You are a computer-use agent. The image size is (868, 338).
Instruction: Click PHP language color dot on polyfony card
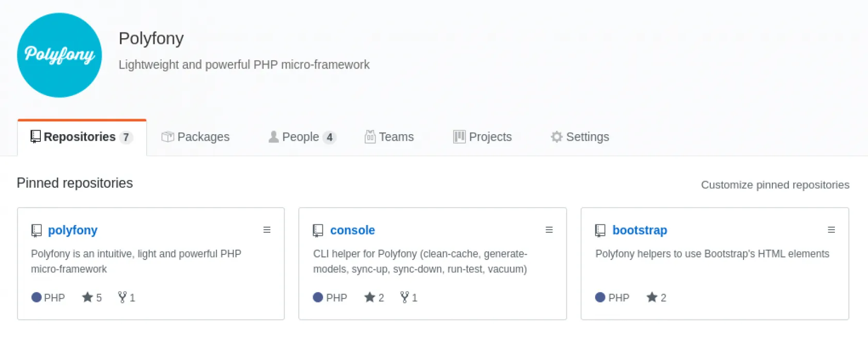tap(36, 297)
